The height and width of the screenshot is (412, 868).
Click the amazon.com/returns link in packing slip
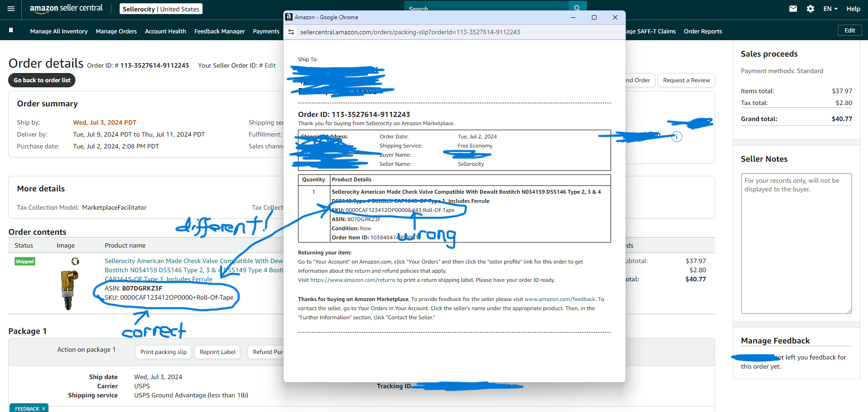353,280
